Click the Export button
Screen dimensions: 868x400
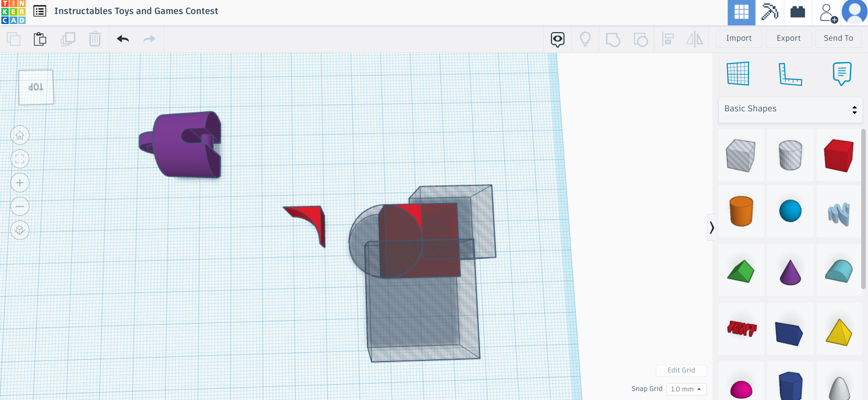point(788,38)
